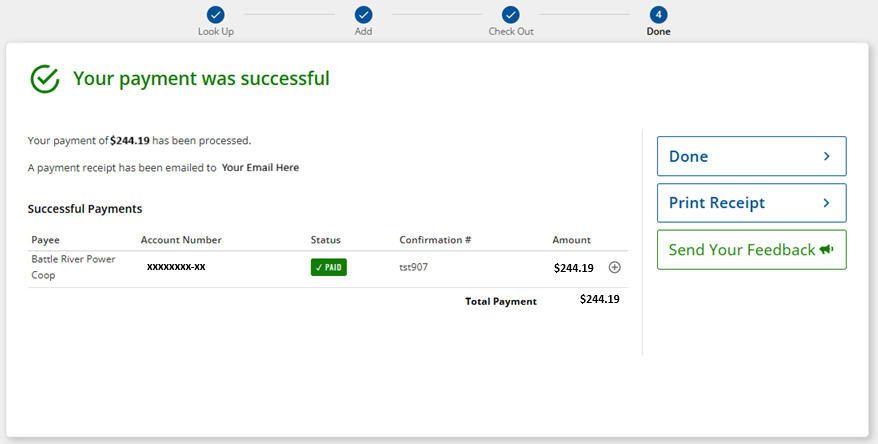The image size is (878, 444).
Task: Click the Account Number column header
Action: (x=181, y=240)
